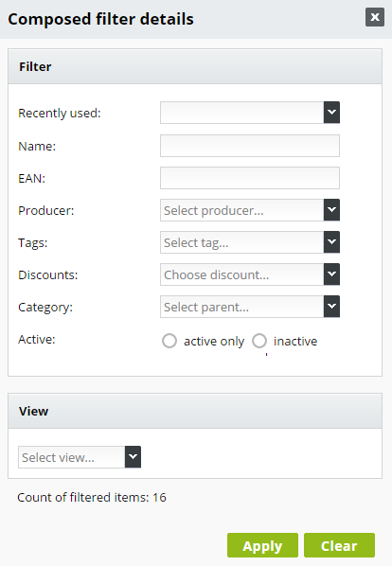Clear all filter fields
Image resolution: width=392 pixels, height=566 pixels.
point(339,545)
